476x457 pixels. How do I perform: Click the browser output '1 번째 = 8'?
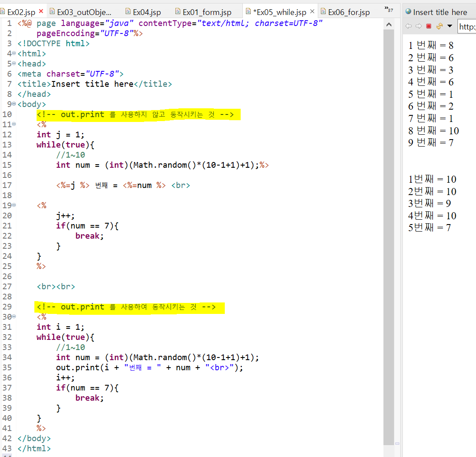click(x=431, y=45)
